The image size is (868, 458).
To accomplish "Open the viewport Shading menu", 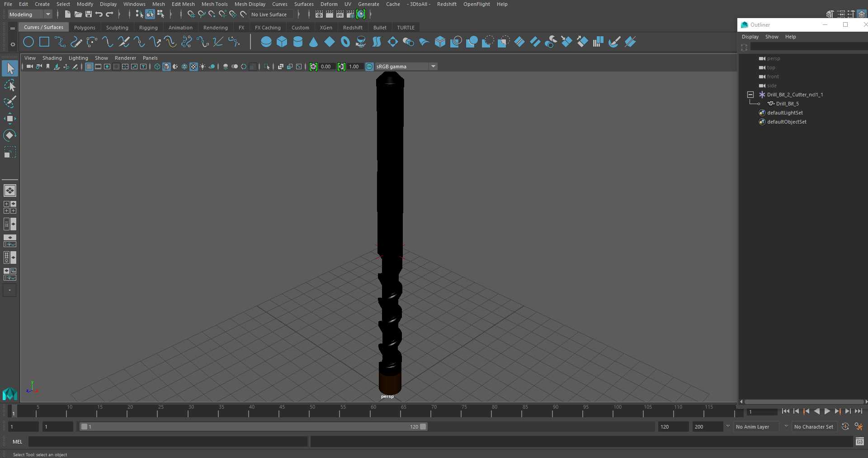I will [52, 58].
